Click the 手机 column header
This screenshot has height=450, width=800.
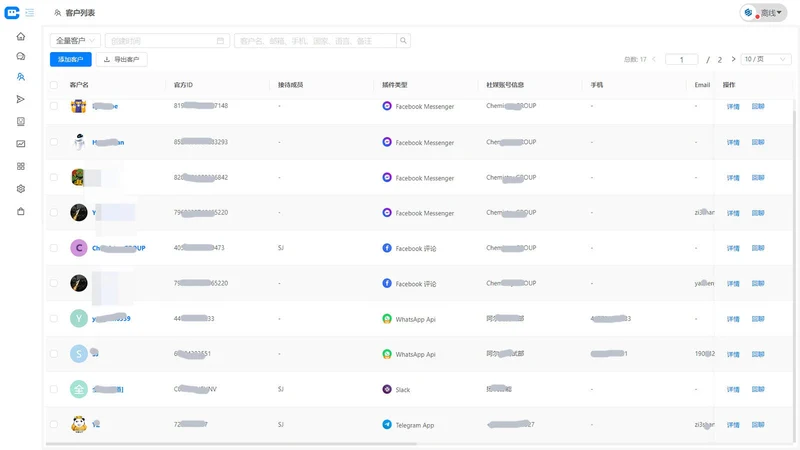(596, 85)
